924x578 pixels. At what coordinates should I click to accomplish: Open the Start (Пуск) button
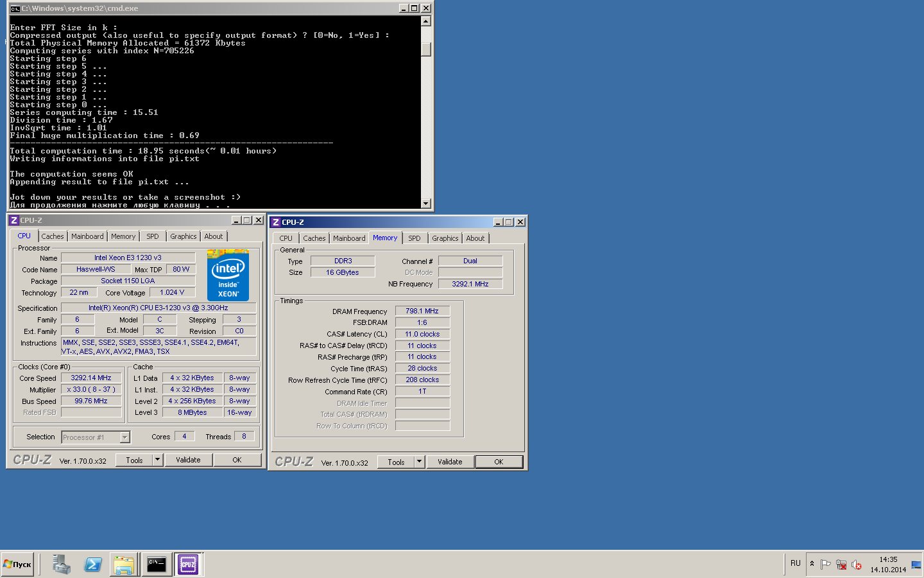click(x=17, y=565)
